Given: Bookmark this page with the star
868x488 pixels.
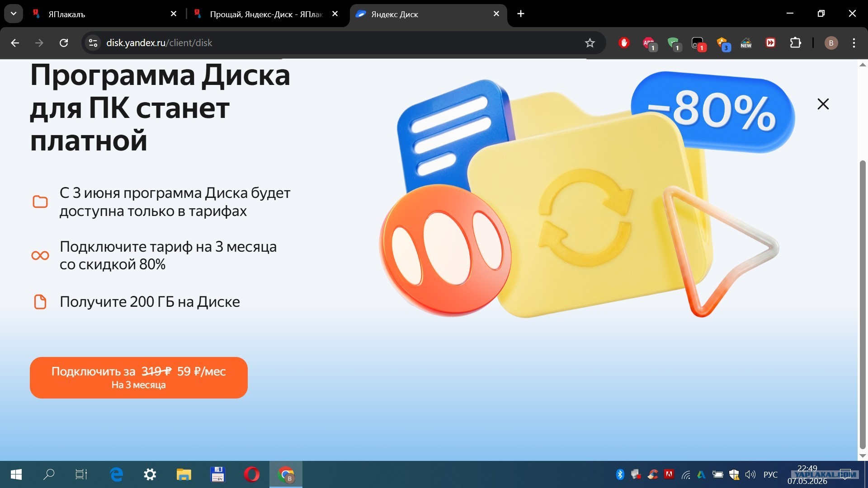Looking at the screenshot, I should [x=590, y=43].
